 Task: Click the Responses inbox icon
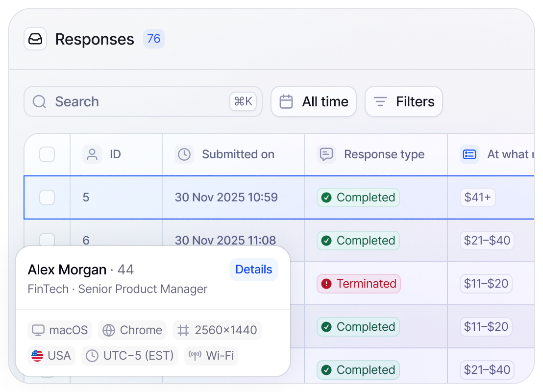(35, 39)
